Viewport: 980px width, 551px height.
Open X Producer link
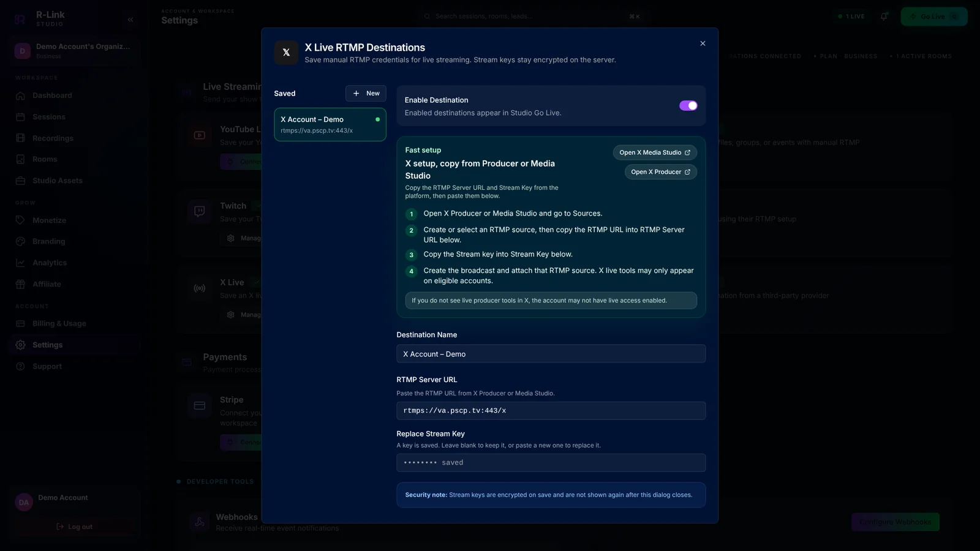(660, 172)
